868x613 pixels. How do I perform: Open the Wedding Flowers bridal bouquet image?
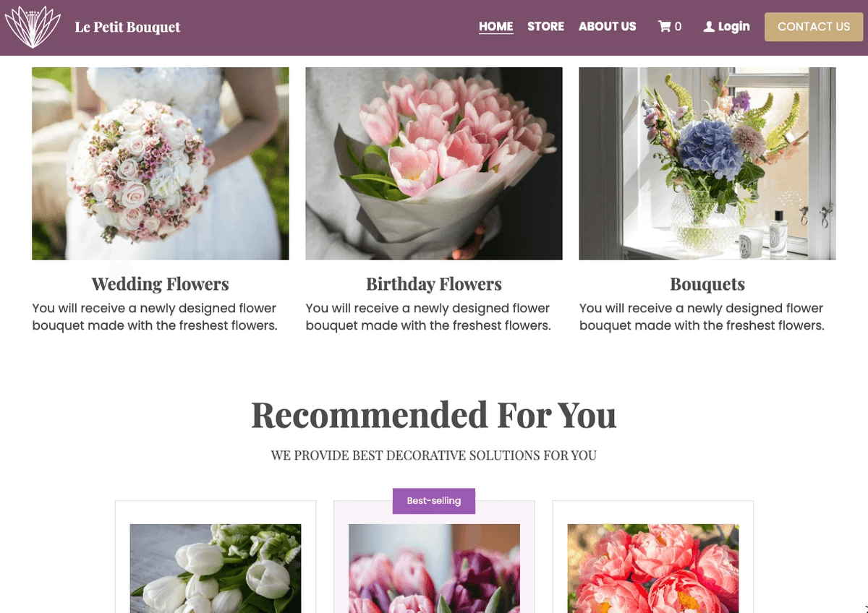161,163
